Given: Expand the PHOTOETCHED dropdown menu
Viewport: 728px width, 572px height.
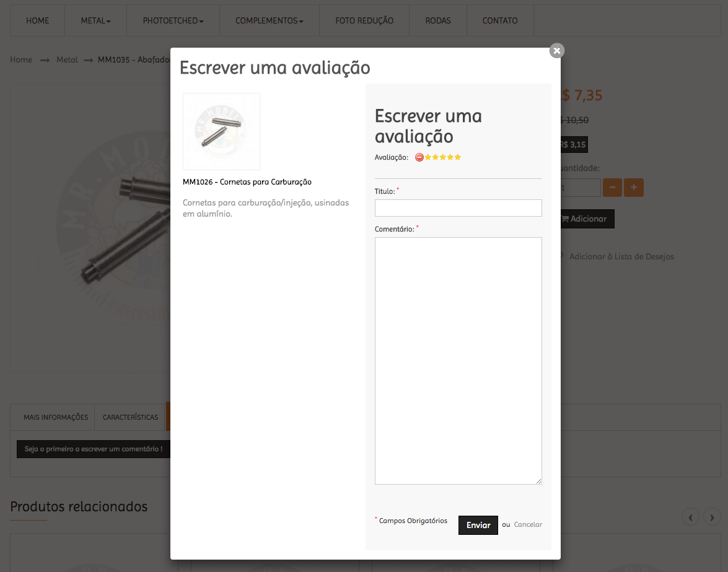Looking at the screenshot, I should tap(173, 21).
